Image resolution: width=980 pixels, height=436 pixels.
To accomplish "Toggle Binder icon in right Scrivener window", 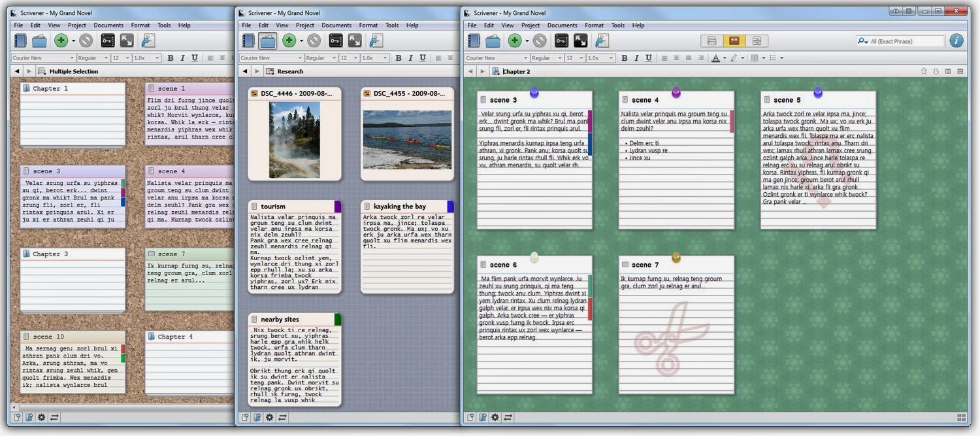I will (x=475, y=41).
